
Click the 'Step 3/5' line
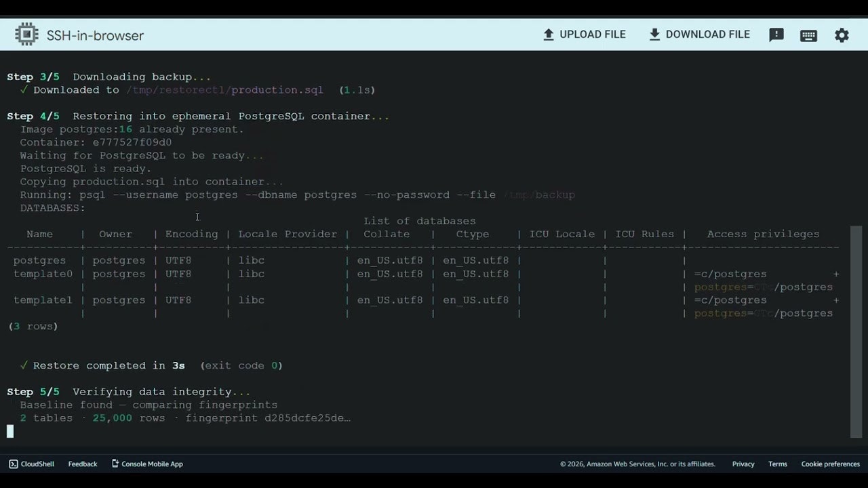point(109,77)
